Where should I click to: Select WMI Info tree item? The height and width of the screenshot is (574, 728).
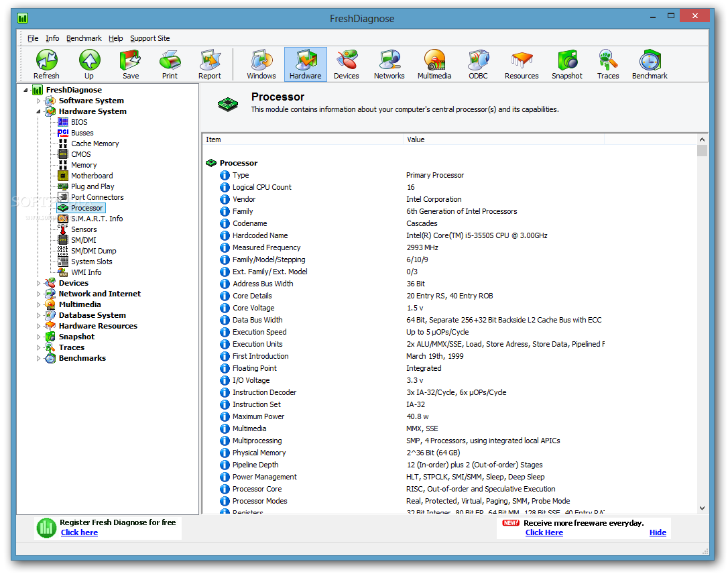click(86, 272)
